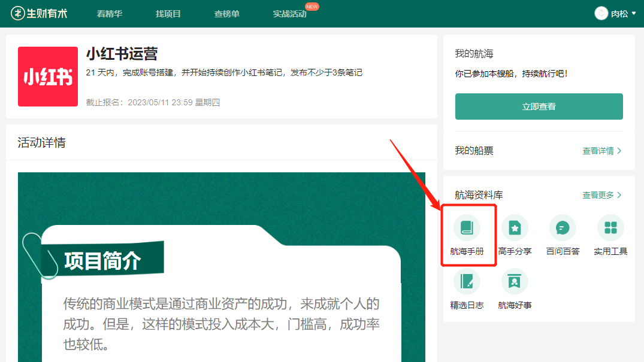Viewport: 644px width, 362px height.
Task: Follow the 查看更多 link in 航海资料库
Action: click(601, 195)
